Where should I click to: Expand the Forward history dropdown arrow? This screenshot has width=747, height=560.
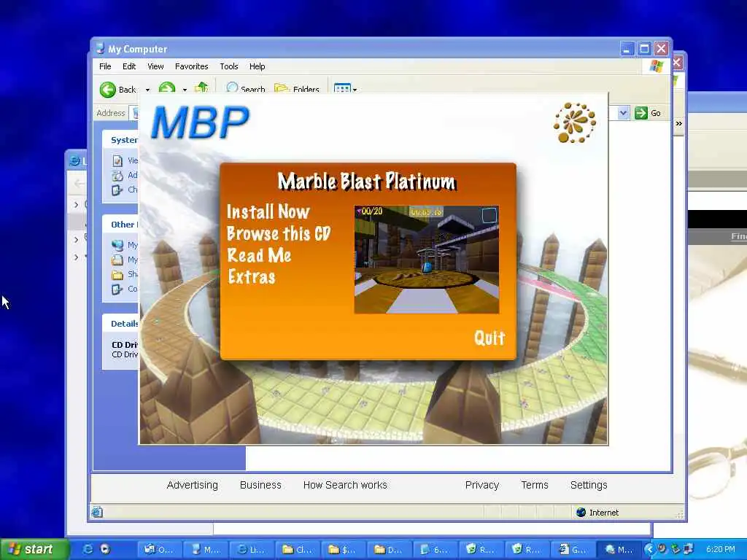tap(185, 90)
